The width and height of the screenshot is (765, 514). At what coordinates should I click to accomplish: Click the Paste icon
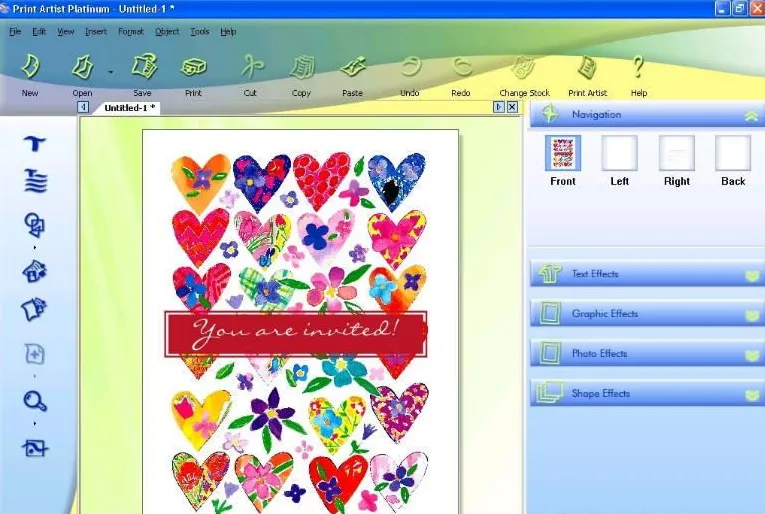[x=353, y=67]
